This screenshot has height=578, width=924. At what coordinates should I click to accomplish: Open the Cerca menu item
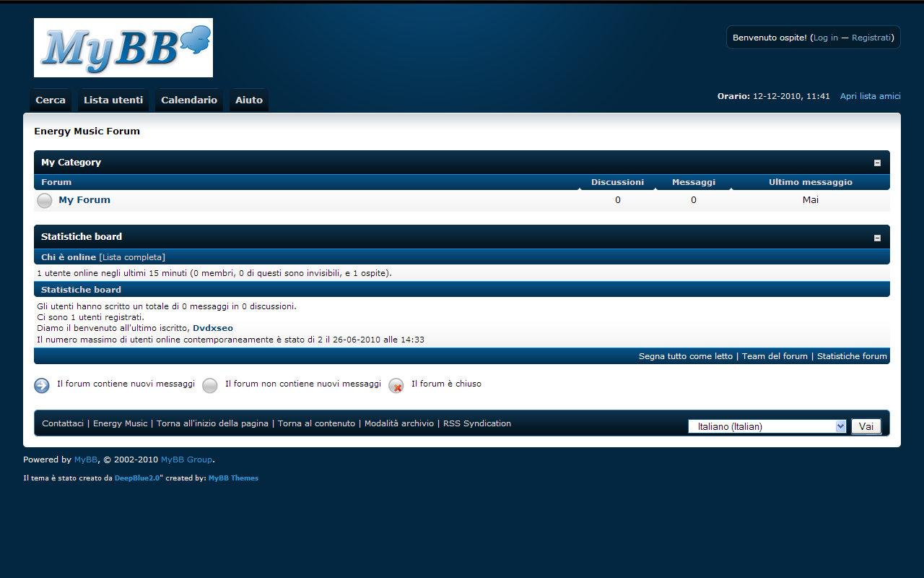(x=51, y=100)
